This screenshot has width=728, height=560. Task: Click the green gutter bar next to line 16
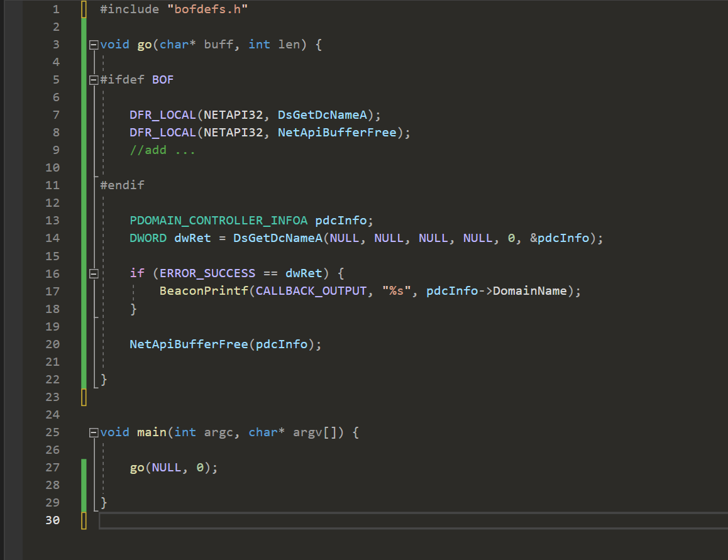[84, 273]
